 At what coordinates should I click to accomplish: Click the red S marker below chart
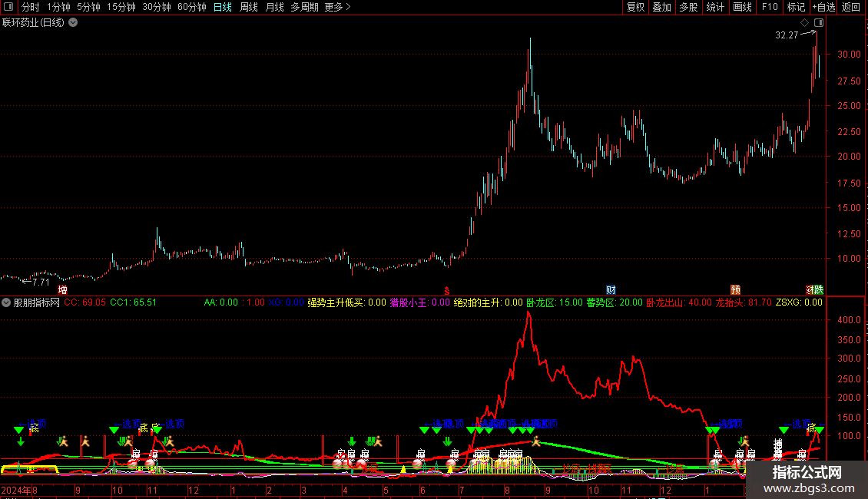[x=447, y=291]
